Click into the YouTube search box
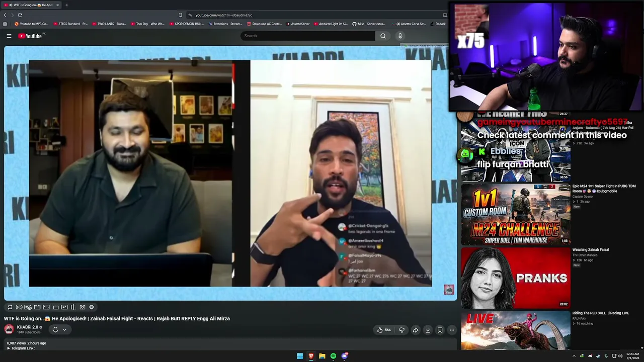 point(307,36)
